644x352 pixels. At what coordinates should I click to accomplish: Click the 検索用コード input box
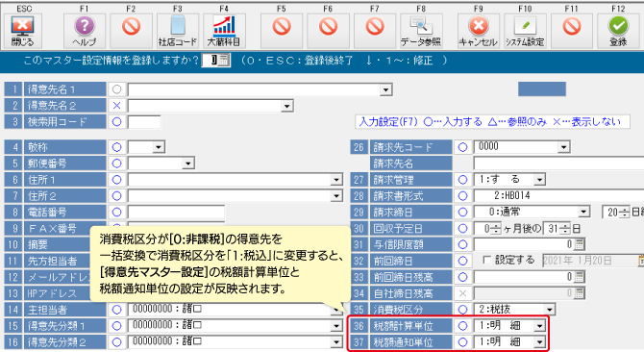(x=144, y=122)
